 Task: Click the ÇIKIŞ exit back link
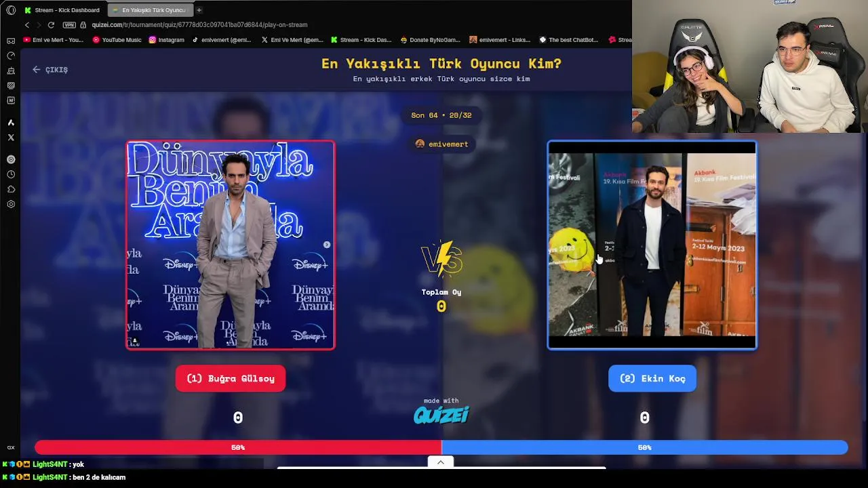pyautogui.click(x=50, y=70)
